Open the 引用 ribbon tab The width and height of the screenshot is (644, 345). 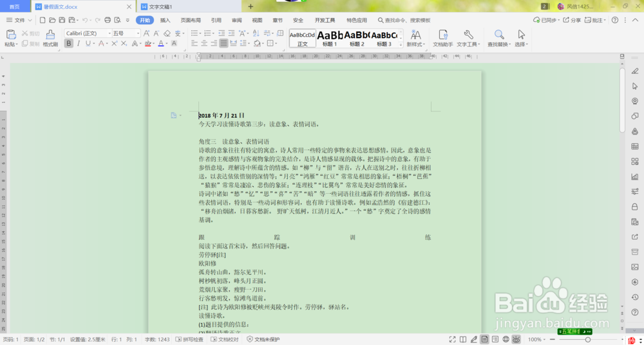click(x=216, y=20)
